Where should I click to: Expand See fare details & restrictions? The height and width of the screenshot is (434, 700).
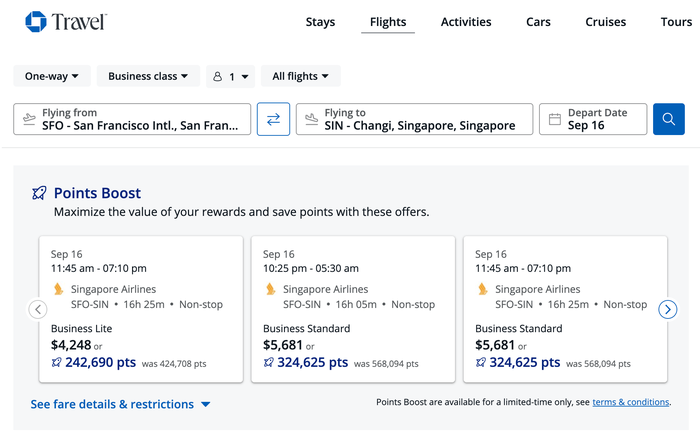(120, 404)
